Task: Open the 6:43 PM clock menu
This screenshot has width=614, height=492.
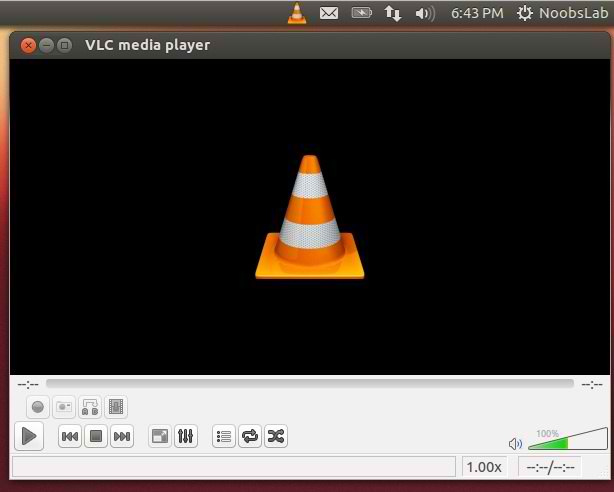Action: click(477, 13)
